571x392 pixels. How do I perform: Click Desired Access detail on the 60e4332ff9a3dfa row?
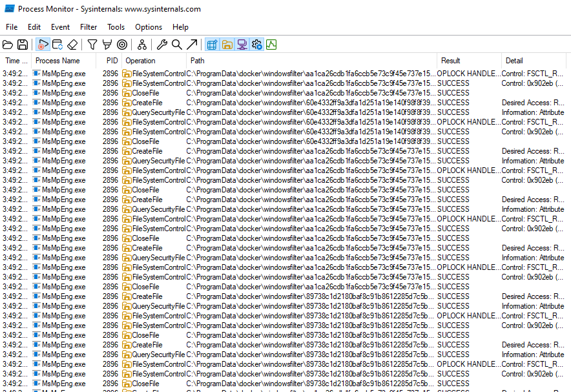coord(533,103)
